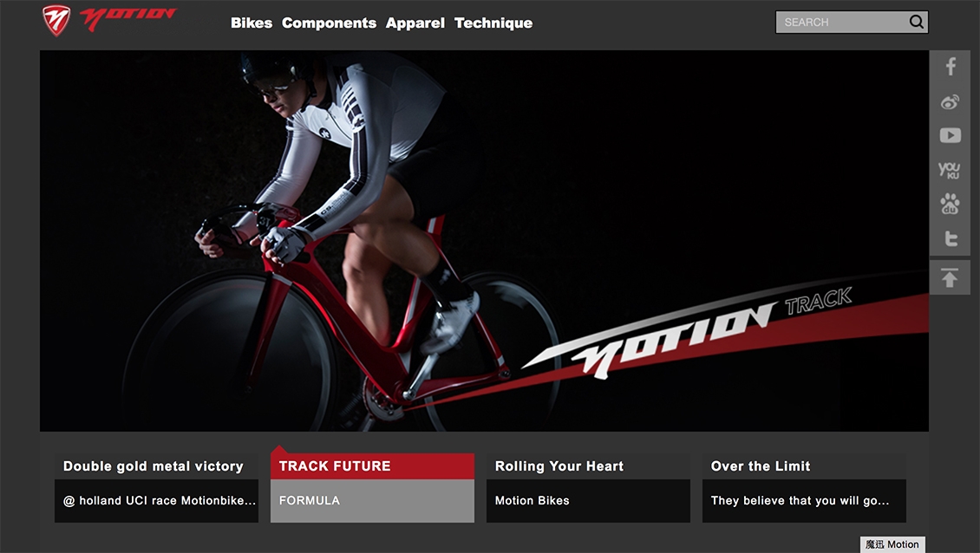Open the Facebook social icon
980x553 pixels.
(x=950, y=66)
